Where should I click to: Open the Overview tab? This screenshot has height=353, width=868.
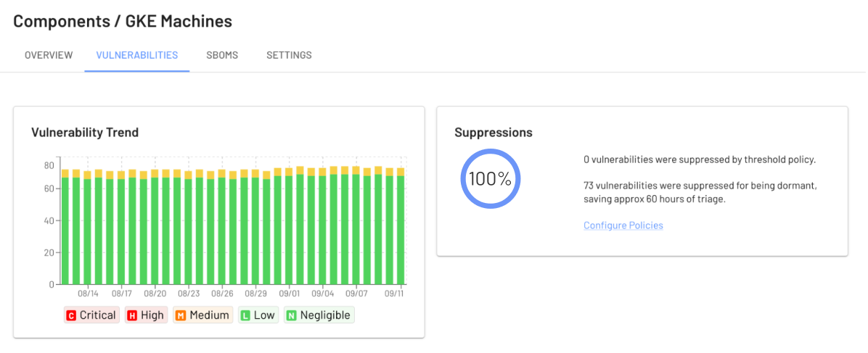(49, 55)
